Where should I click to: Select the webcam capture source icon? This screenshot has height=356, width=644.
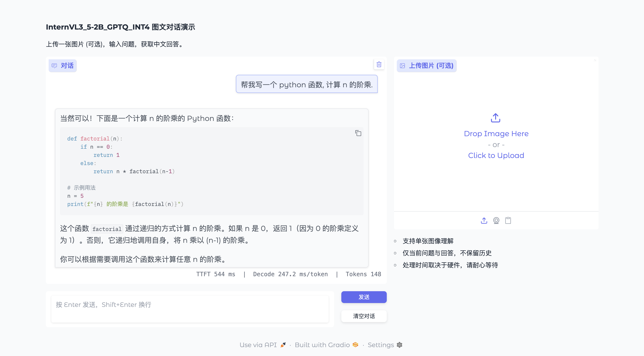[x=496, y=221]
